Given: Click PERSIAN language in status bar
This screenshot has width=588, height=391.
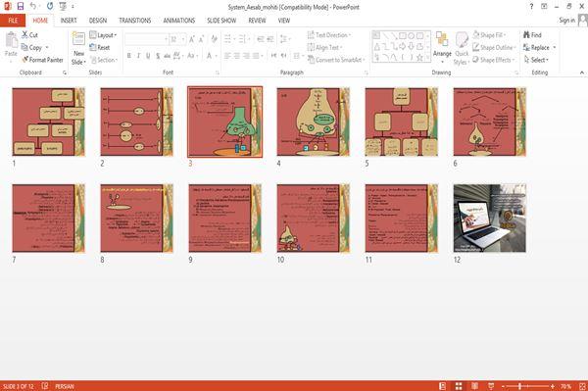Looking at the screenshot, I should click(x=64, y=386).
